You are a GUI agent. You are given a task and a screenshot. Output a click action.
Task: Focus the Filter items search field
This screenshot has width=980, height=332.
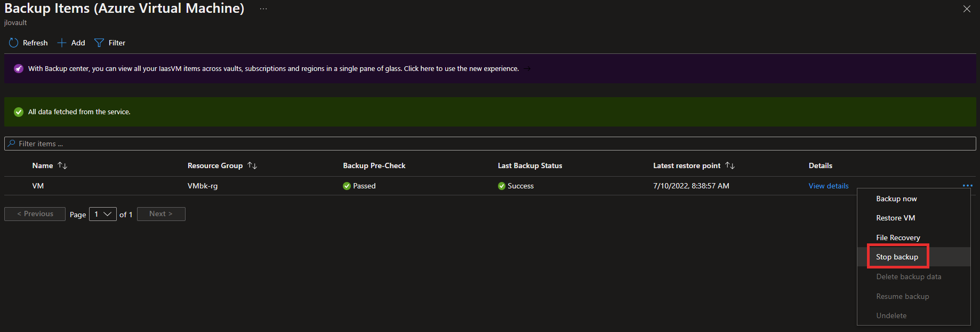(490, 144)
